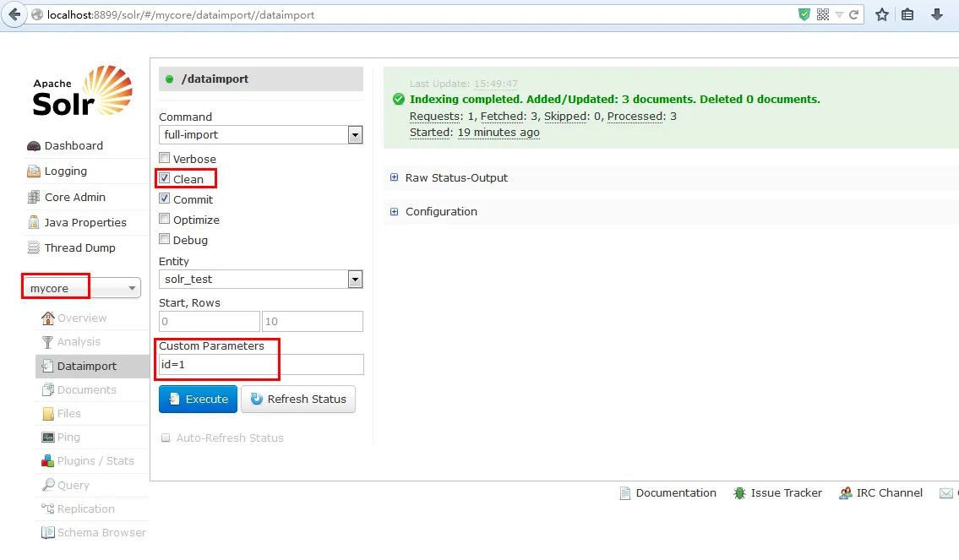Click the Start field showing 0

coord(210,321)
